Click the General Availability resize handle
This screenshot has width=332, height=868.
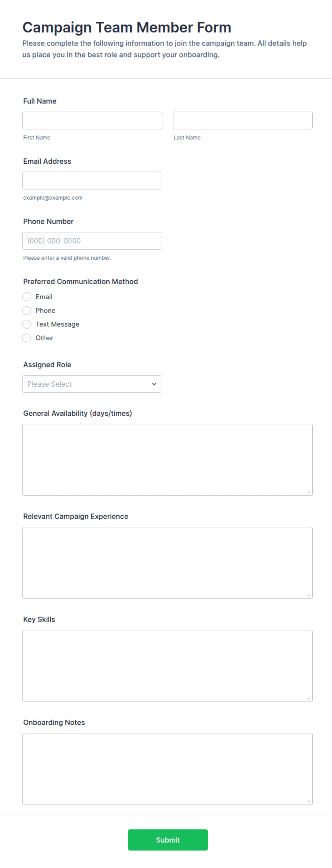[x=309, y=492]
